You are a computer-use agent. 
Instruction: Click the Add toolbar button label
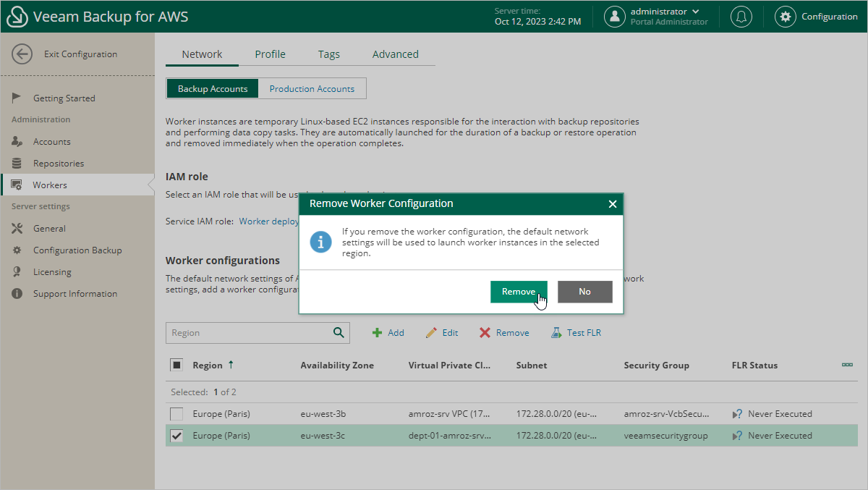[x=396, y=333]
